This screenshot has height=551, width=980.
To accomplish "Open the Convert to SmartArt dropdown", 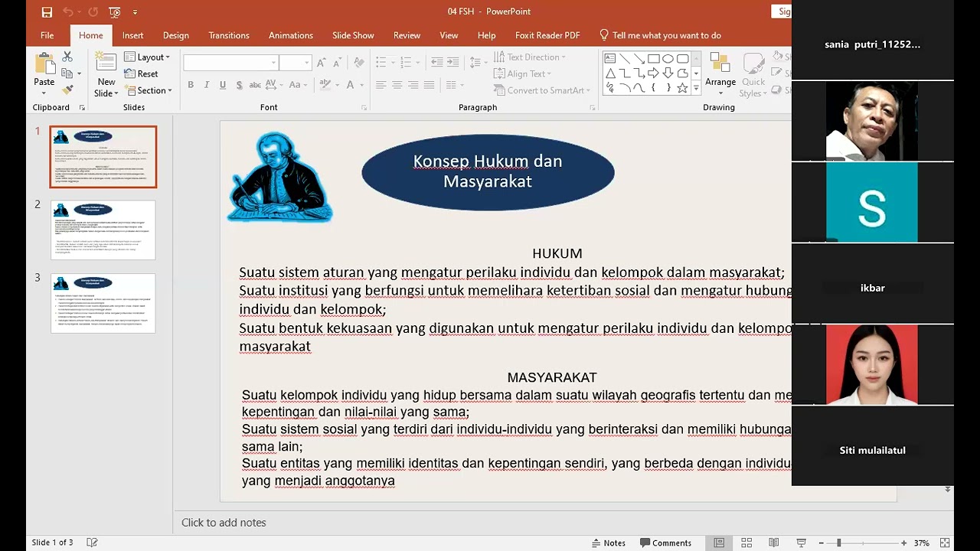I will (543, 90).
